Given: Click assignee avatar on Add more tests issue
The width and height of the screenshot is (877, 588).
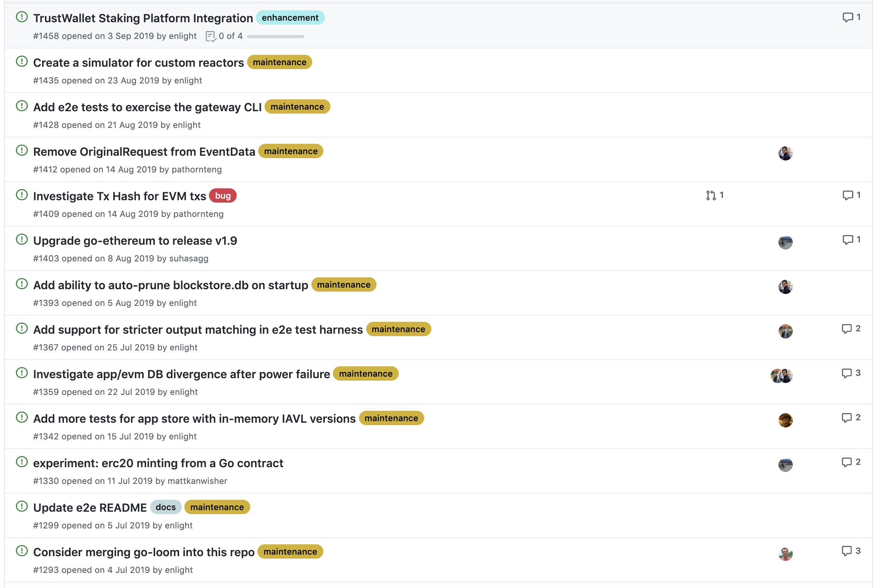Looking at the screenshot, I should coord(785,420).
